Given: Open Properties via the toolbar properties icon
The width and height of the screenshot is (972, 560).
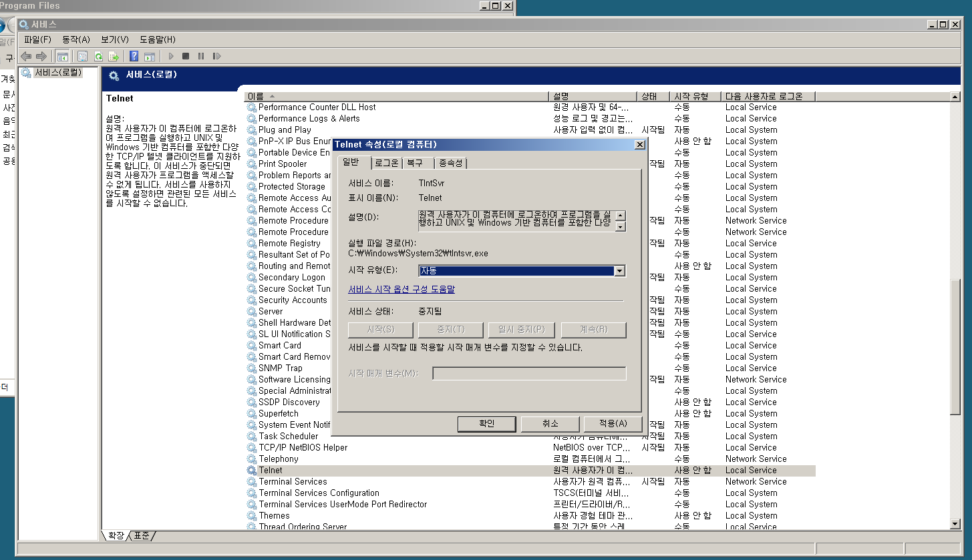Looking at the screenshot, I should tap(83, 57).
